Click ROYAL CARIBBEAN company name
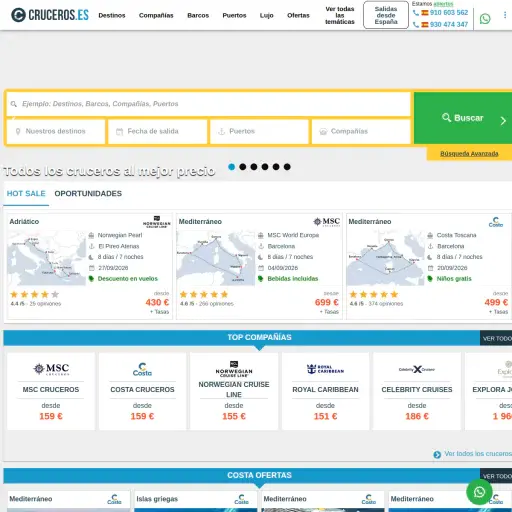Viewport: 512px width, 512px height. pyautogui.click(x=325, y=390)
